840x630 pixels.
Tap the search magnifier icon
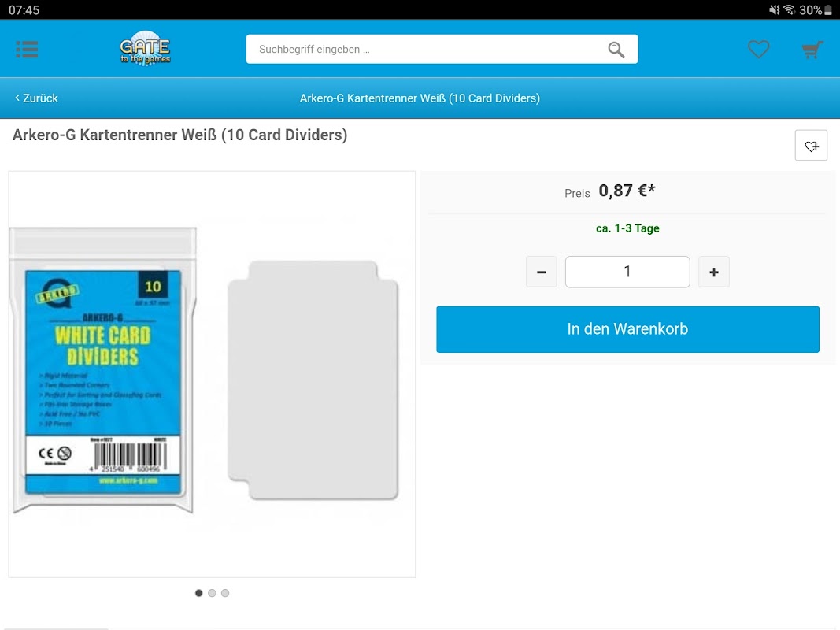pyautogui.click(x=616, y=50)
